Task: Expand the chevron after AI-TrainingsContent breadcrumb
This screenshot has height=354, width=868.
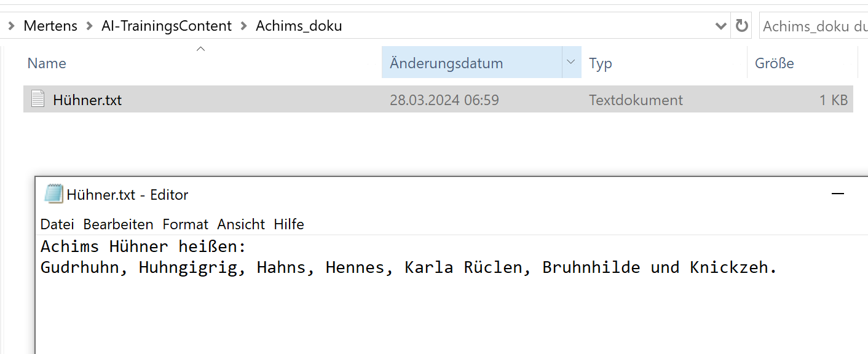Action: pos(243,26)
